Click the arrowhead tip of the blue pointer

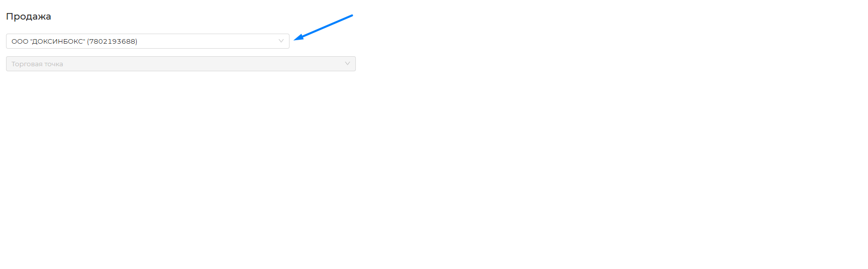pyautogui.click(x=297, y=38)
